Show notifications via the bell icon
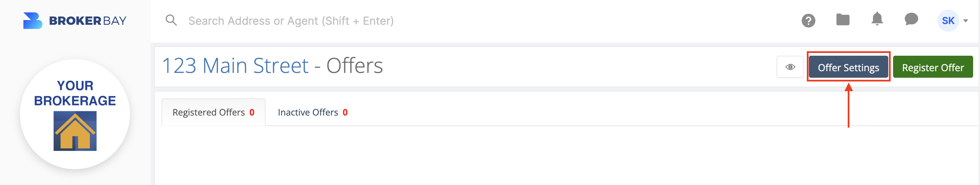The image size is (980, 185). [x=877, y=19]
